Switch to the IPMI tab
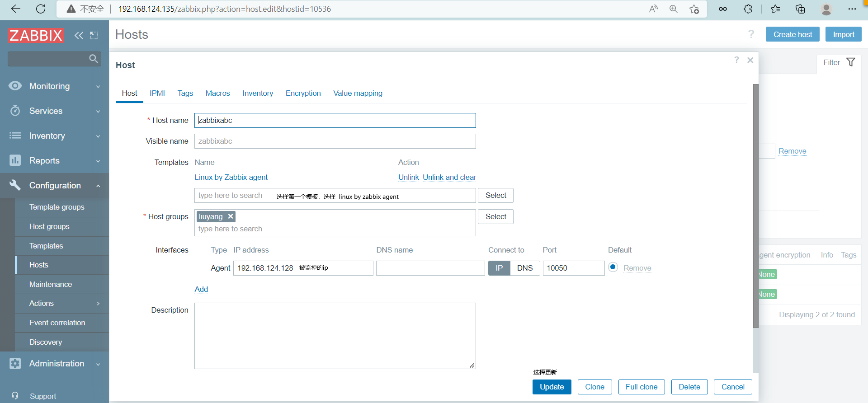Viewport: 868px width, 403px height. tap(157, 93)
